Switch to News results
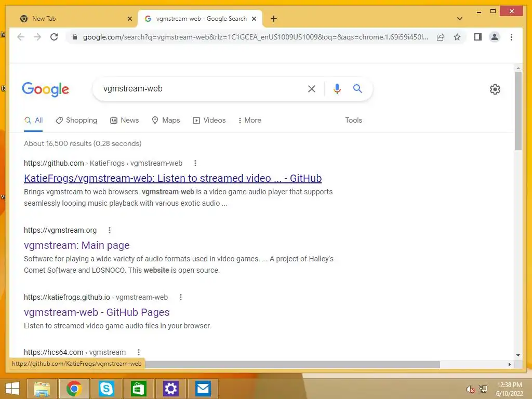Image resolution: width=532 pixels, height=399 pixels. point(125,121)
